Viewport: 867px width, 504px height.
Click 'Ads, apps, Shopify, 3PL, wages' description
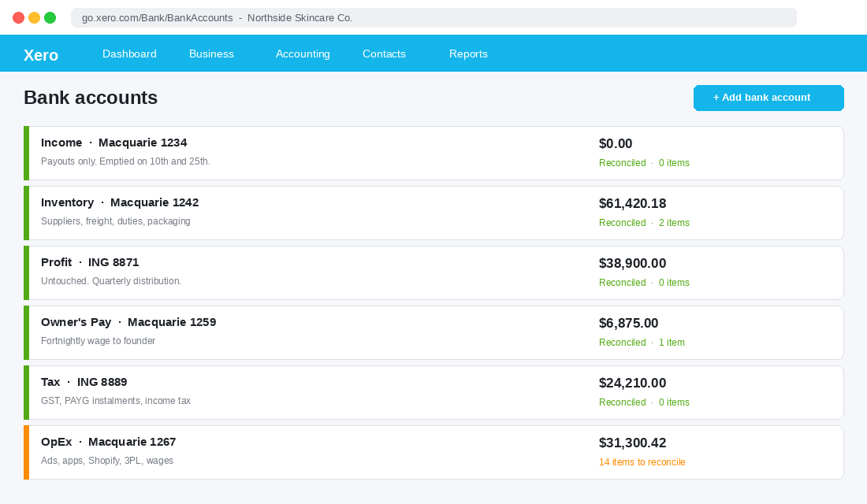pyautogui.click(x=107, y=461)
